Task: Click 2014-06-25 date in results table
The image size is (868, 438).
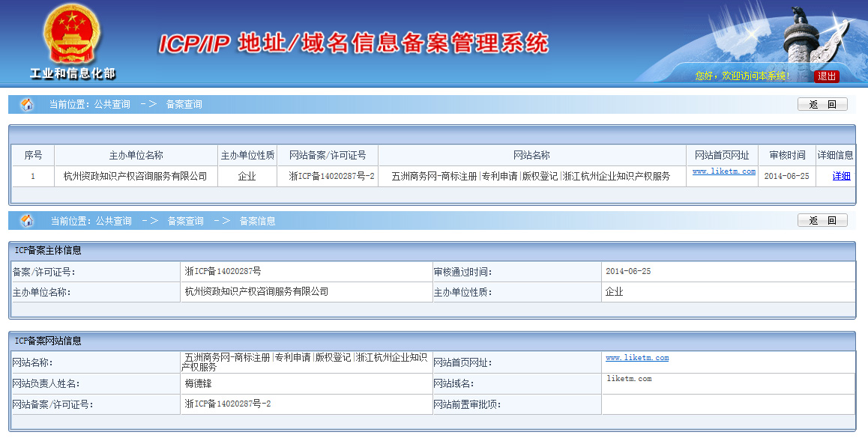Action: 786,177
